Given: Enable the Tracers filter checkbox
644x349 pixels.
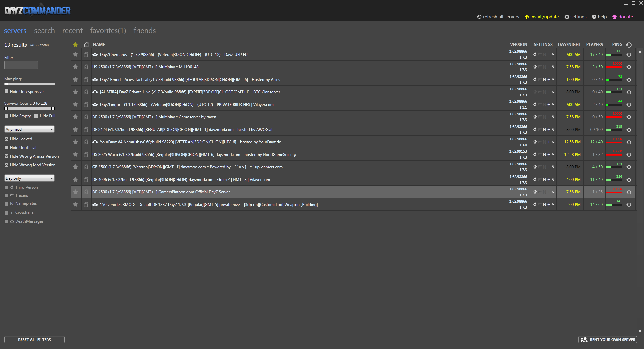Looking at the screenshot, I should tap(6, 195).
